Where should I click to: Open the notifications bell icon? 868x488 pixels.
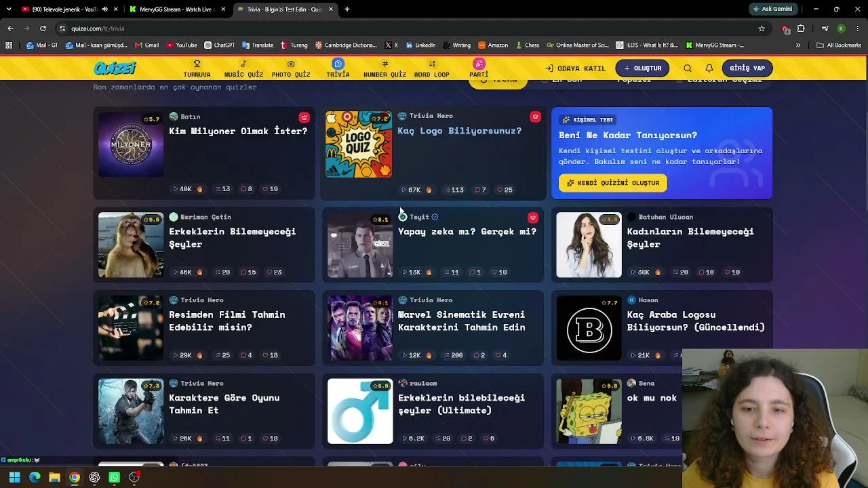(709, 68)
